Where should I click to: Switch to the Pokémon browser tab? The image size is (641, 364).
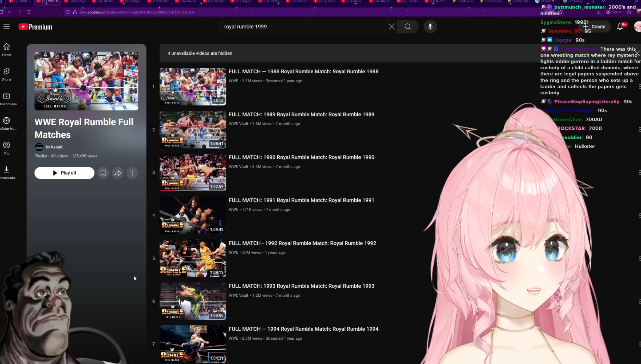[x=269, y=1]
